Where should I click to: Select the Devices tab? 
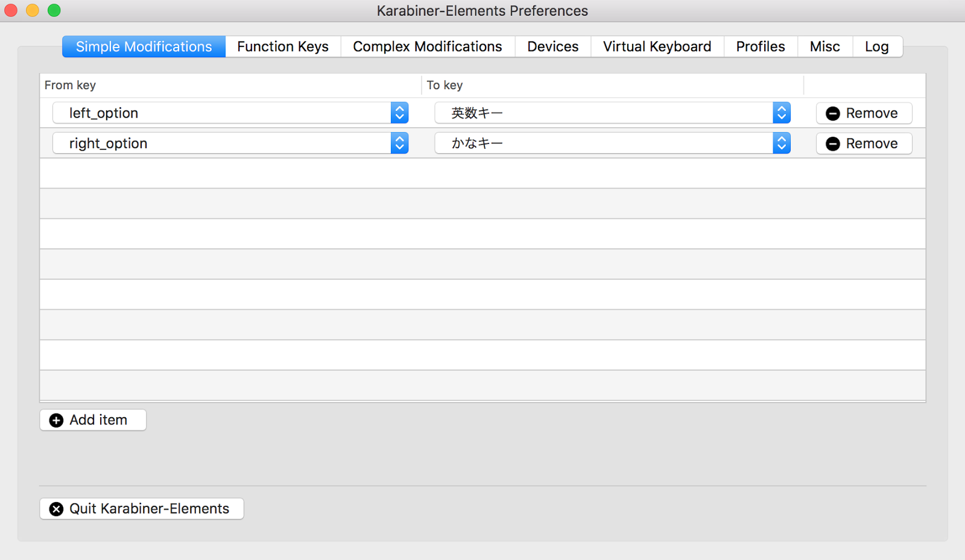(553, 46)
